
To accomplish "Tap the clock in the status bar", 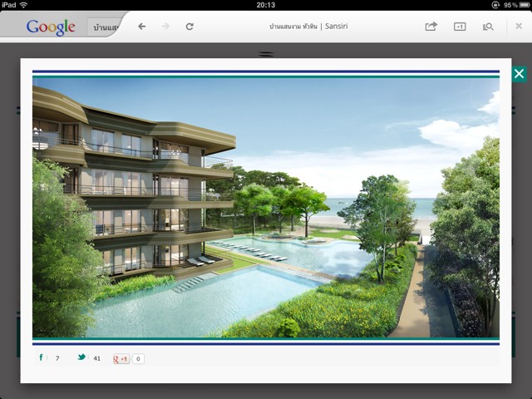I will coord(266,5).
